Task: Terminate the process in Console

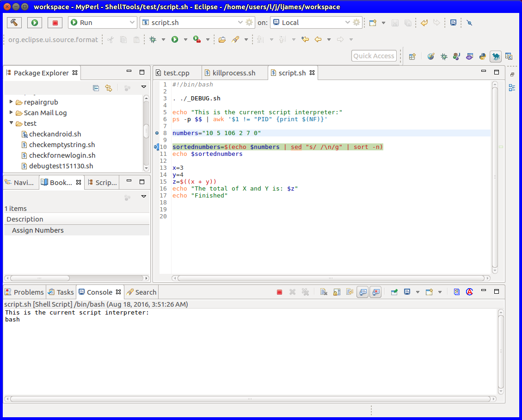Action: point(279,292)
